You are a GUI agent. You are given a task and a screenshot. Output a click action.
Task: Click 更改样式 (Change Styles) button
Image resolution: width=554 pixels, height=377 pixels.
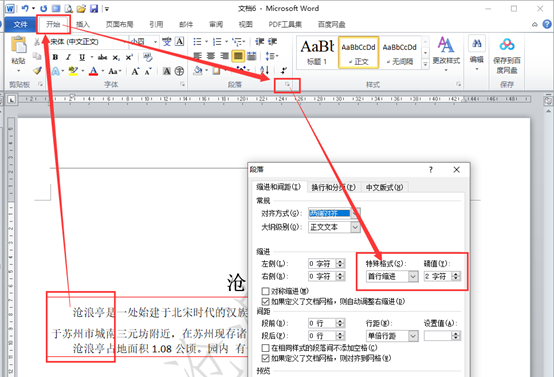click(x=446, y=53)
